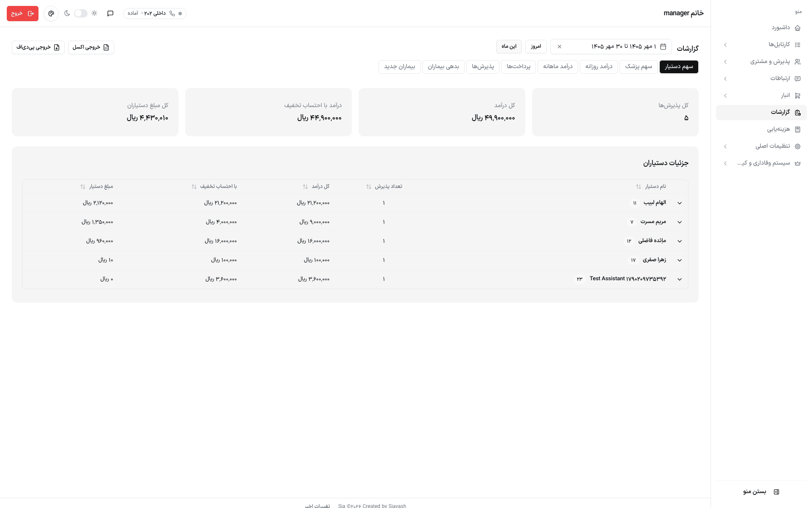Image resolution: width=812 pixels, height=508 pixels.
Task: Click the sun light-mode icon
Action: pyautogui.click(x=94, y=14)
